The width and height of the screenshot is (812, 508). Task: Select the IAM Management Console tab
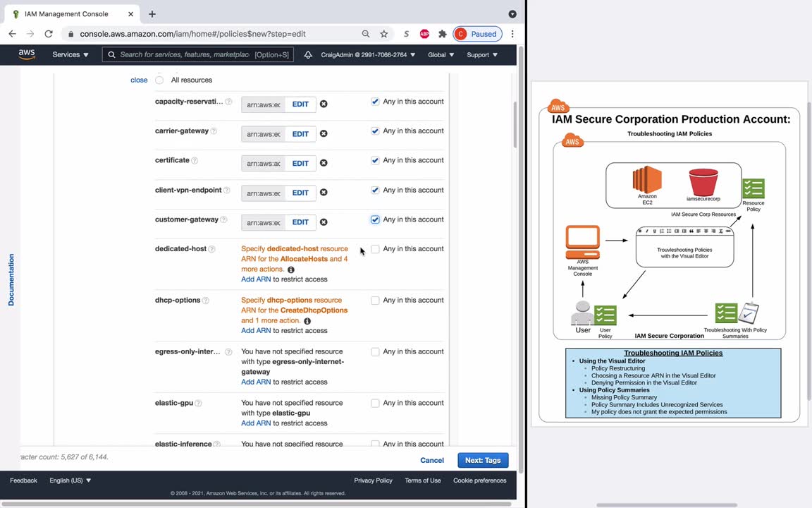pyautogui.click(x=73, y=14)
